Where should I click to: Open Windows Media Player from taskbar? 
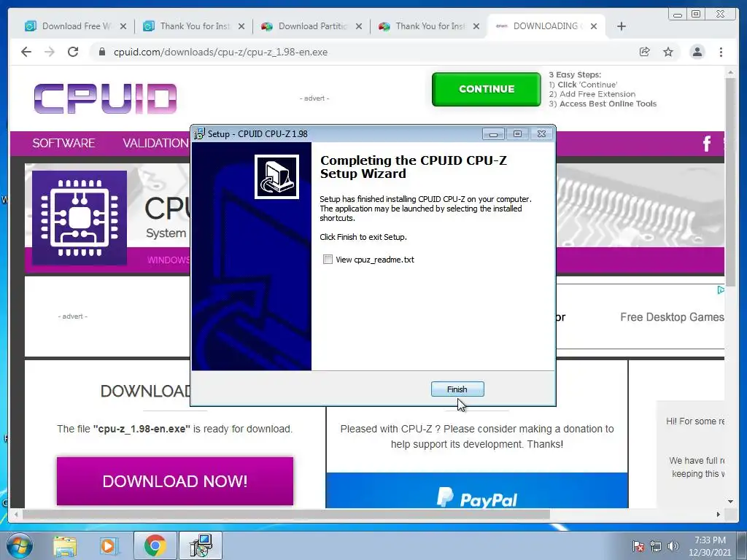pyautogui.click(x=109, y=545)
